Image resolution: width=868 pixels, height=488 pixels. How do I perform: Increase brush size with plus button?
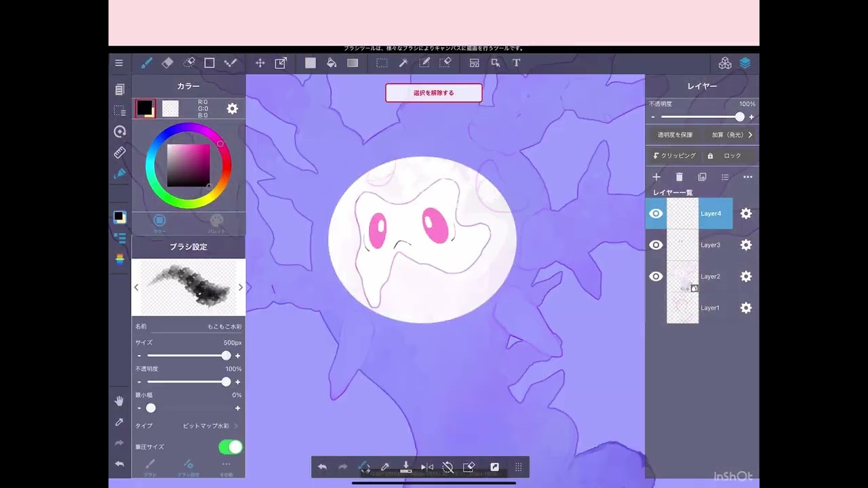pyautogui.click(x=237, y=356)
